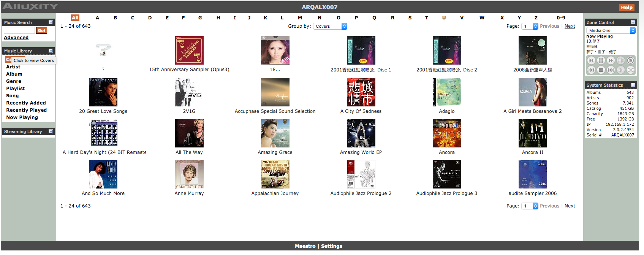Click the fast forward triple-arrow button
This screenshot has height=255, width=644.
pyautogui.click(x=611, y=70)
